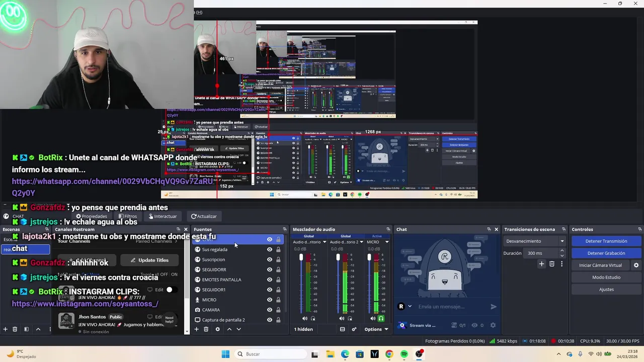The height and width of the screenshot is (362, 644).
Task: Decrease transition Duración with down stepper
Action: 562,255
